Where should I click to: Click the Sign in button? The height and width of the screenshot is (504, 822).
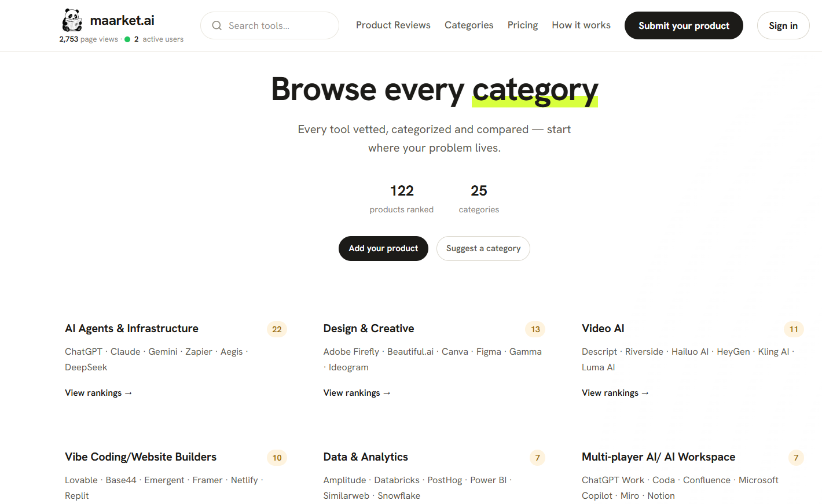[x=783, y=25]
